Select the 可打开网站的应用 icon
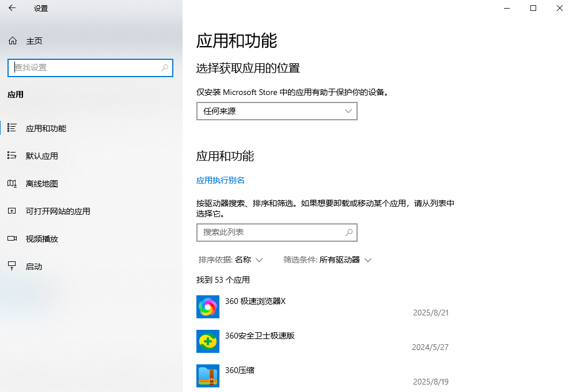 (x=12, y=211)
